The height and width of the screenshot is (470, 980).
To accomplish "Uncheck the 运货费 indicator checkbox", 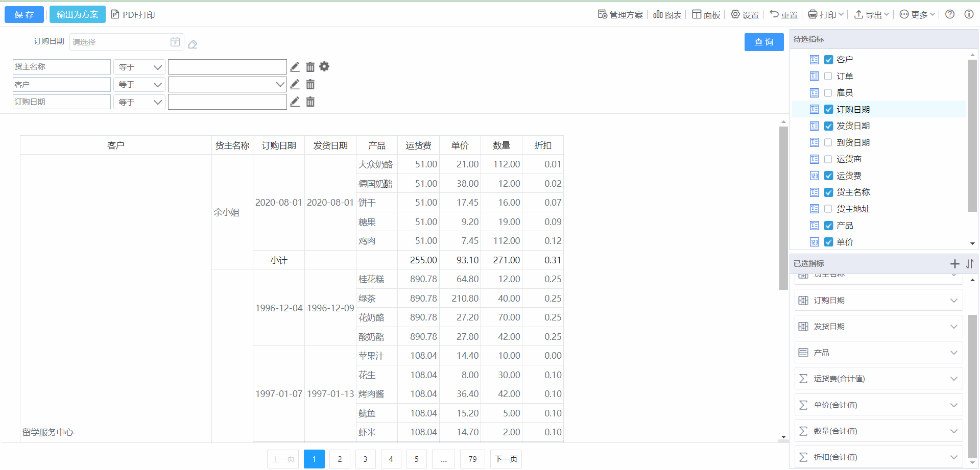I will 828,176.
